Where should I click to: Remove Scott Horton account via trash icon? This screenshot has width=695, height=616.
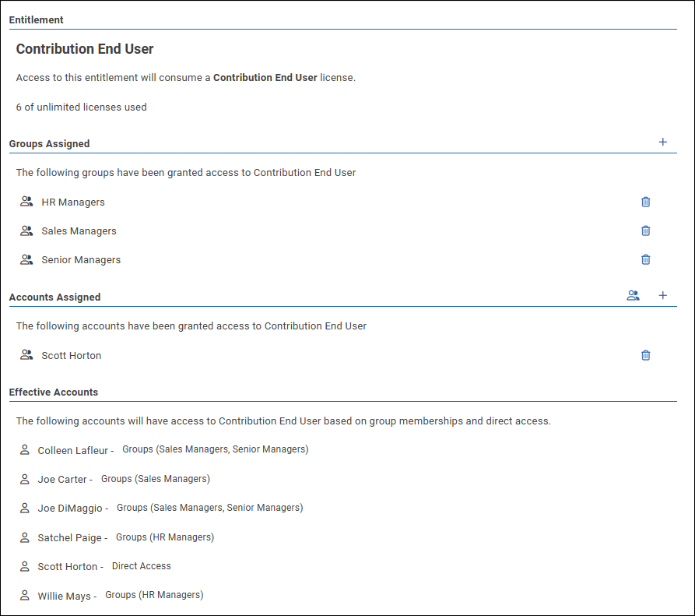(x=645, y=355)
